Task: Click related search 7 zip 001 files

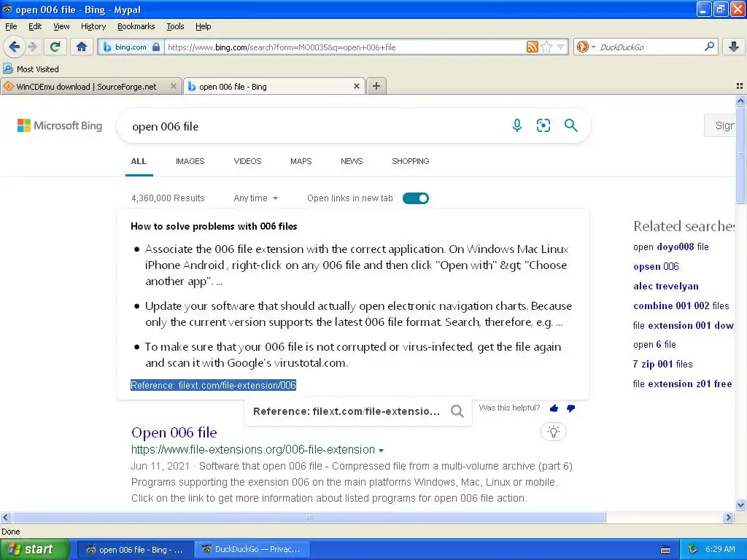Action: tap(662, 365)
